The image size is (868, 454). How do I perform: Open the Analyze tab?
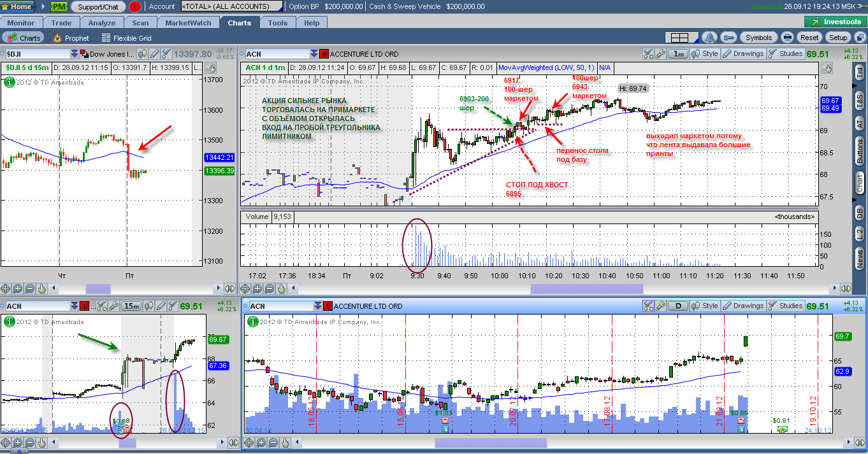tap(102, 23)
